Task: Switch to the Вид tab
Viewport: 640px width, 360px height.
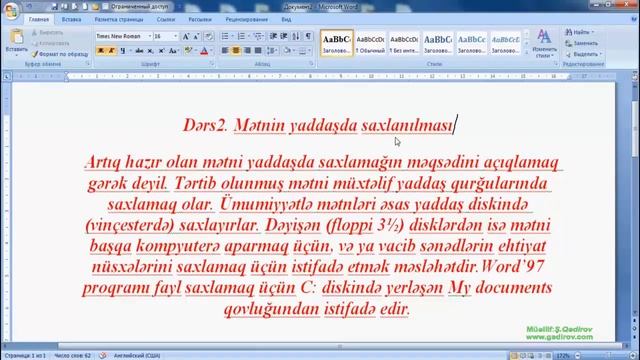Action: 286,19
